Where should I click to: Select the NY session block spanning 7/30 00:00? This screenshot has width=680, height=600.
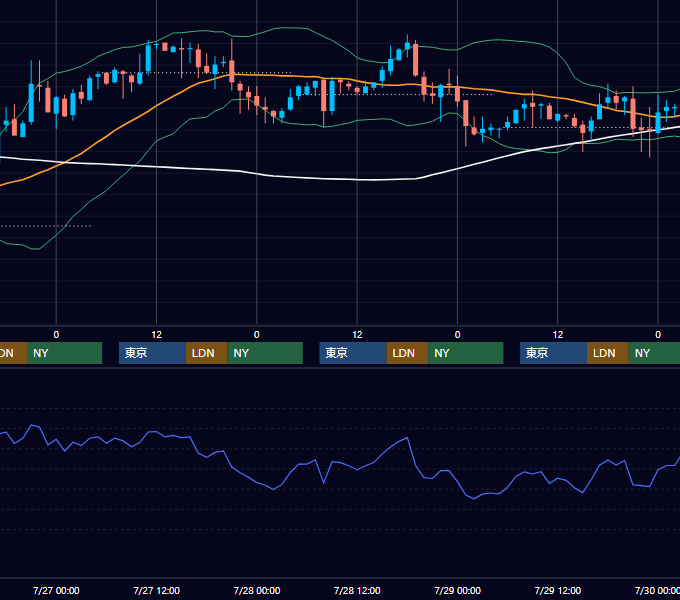click(x=654, y=353)
